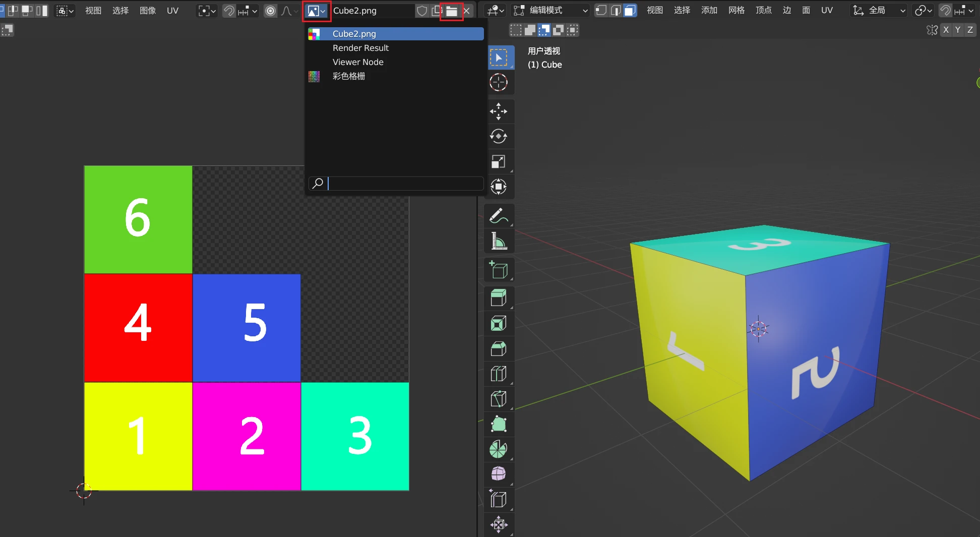Open the UV menu in the image editor
Viewport: 980px width, 537px height.
coord(173,10)
